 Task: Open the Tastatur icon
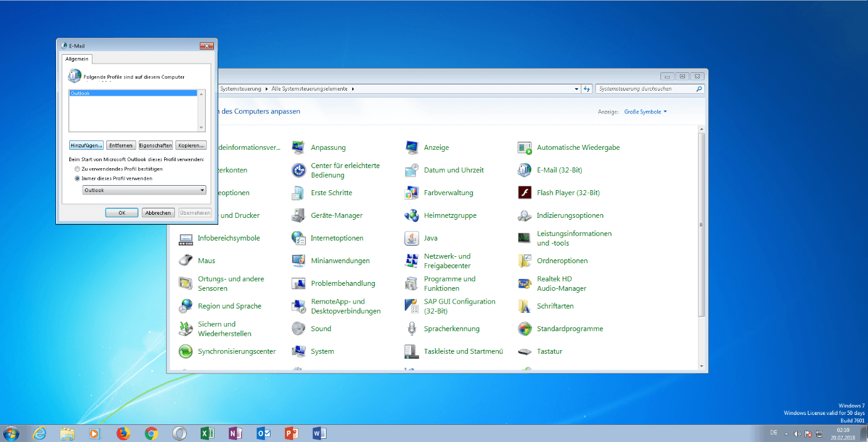[525, 351]
